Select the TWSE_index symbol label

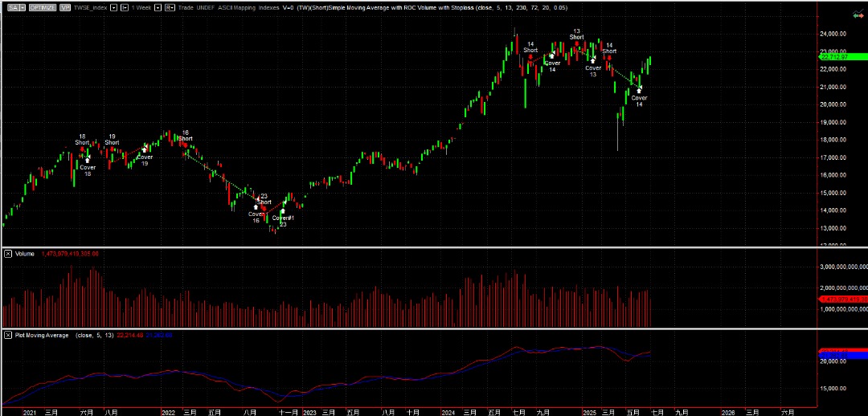pyautogui.click(x=91, y=8)
